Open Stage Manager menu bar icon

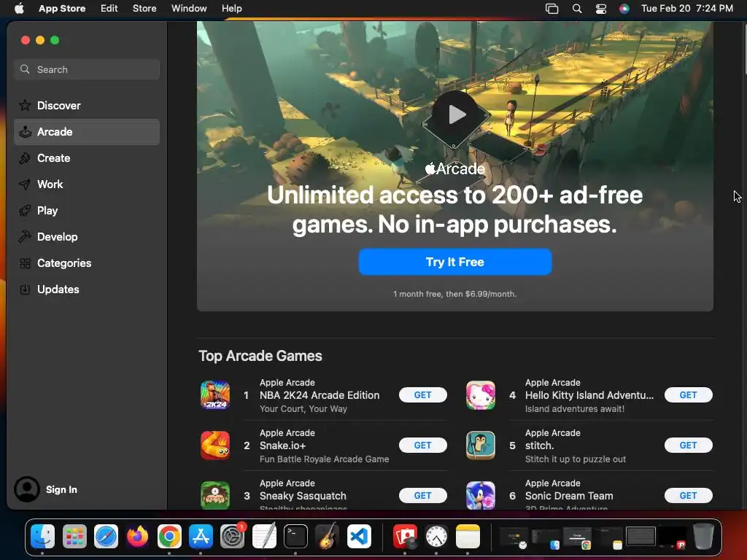pos(551,8)
